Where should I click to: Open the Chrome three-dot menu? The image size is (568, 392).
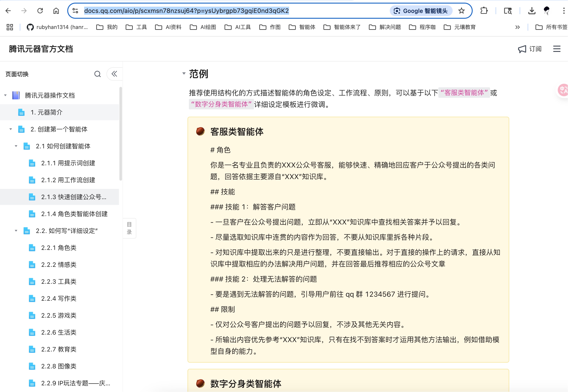564,10
